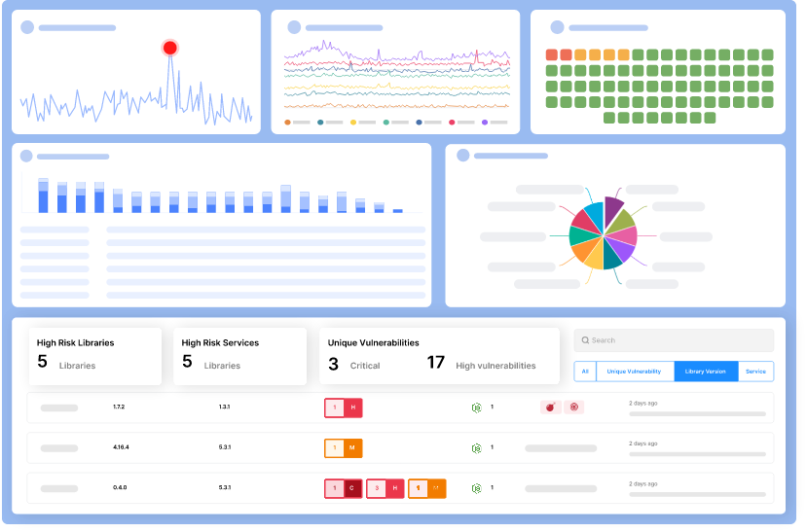
Task: Click the 1 H severity badge in 1.7.2 row
Action: tap(346, 410)
